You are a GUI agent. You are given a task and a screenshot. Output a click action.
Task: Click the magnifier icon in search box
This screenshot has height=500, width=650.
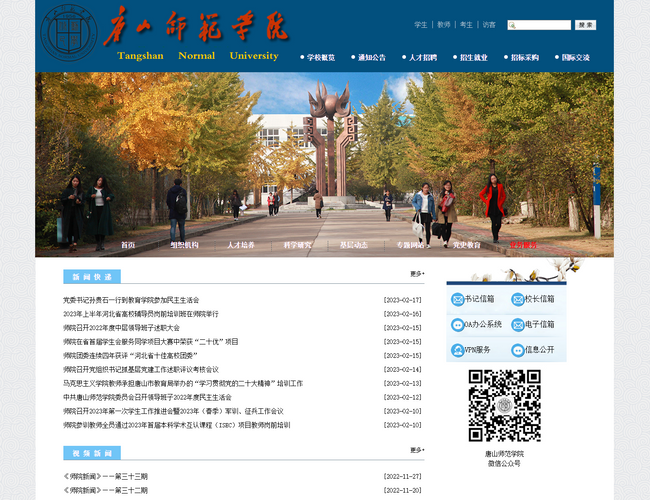coord(512,25)
